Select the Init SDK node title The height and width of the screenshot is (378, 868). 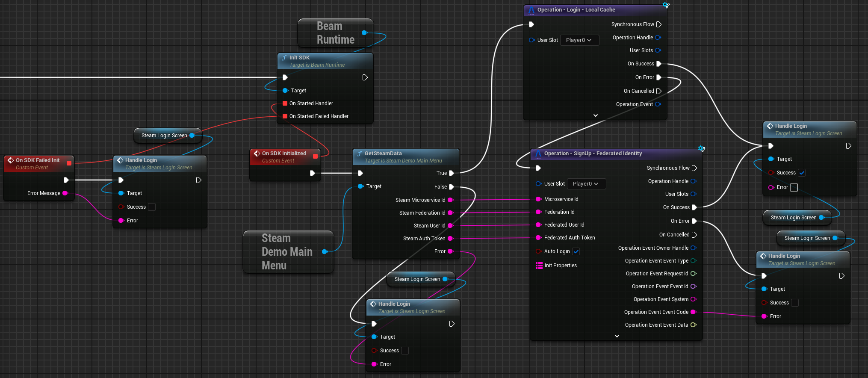coord(299,58)
